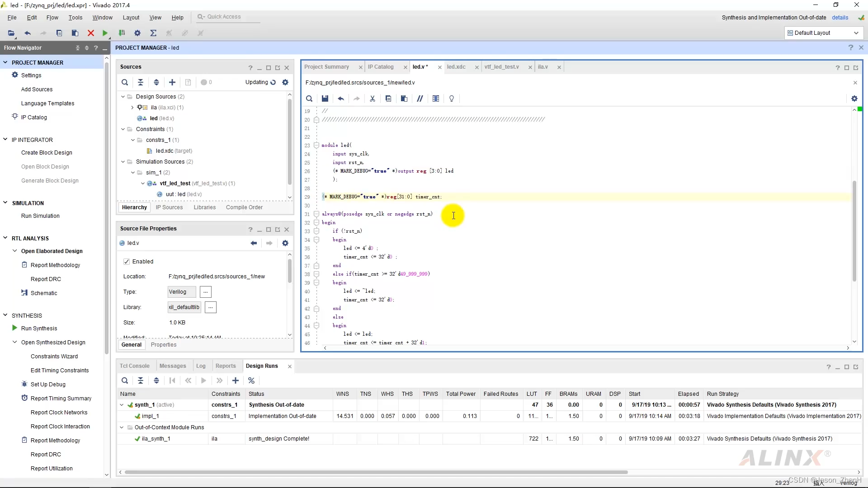Click the red X cancel toolbar icon
Image resolution: width=868 pixels, height=488 pixels.
[90, 33]
